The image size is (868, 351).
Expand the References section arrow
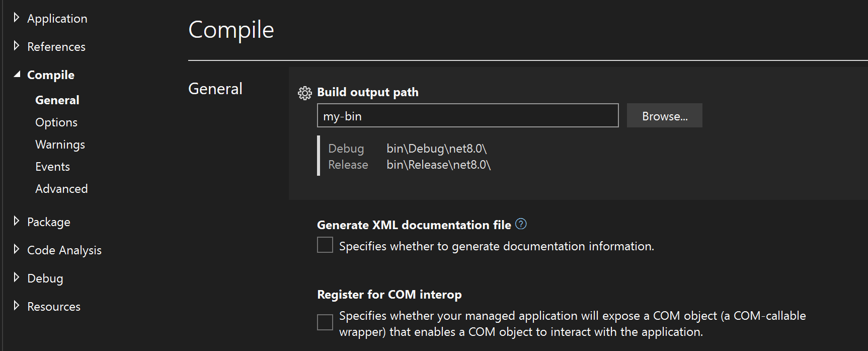tap(17, 46)
